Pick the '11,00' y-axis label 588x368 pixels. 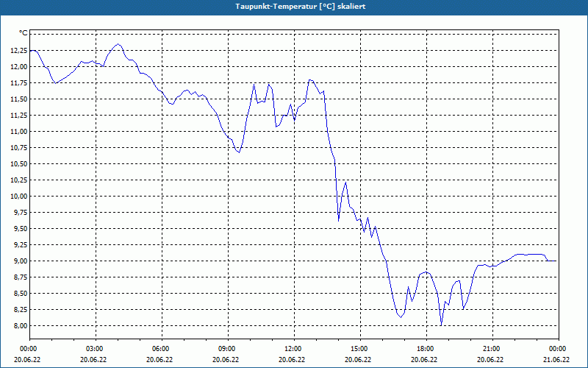(19, 131)
